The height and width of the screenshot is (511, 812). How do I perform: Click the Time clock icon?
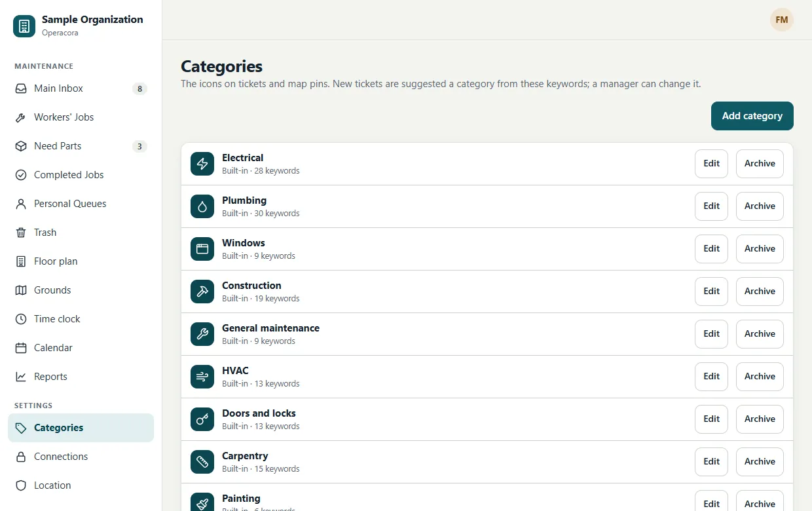[x=21, y=319]
